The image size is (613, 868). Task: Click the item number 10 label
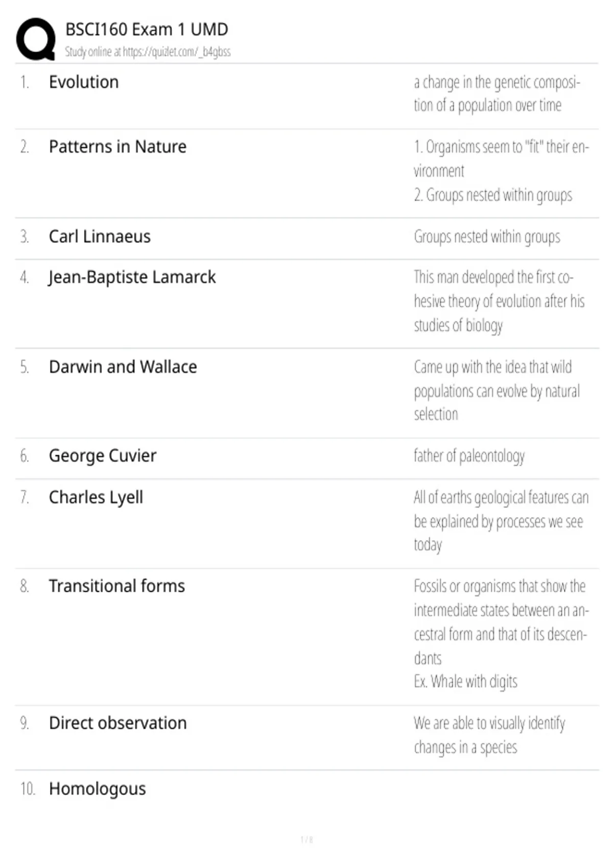[x=28, y=789]
